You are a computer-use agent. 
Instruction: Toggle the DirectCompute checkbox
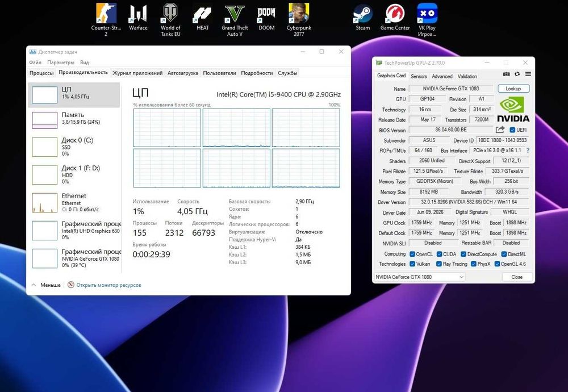point(463,254)
